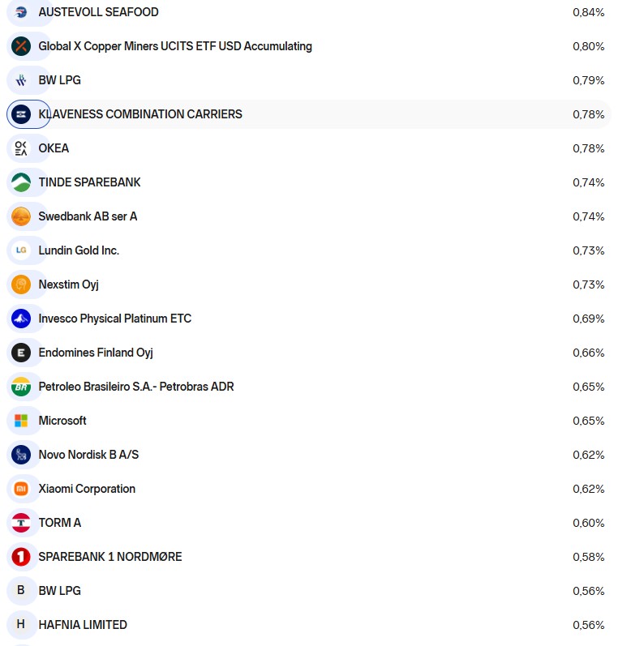Image resolution: width=644 pixels, height=646 pixels.
Task: Click the Microsoft four-color logo
Action: tap(21, 421)
